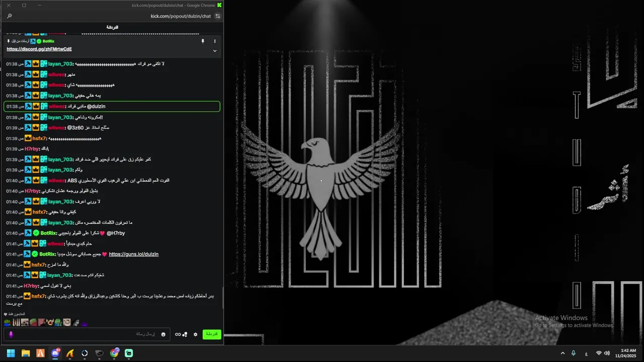Image resolution: width=644 pixels, height=362 pixels.
Task: Click @3z60 mention in wilwez message
Action: coord(75,128)
